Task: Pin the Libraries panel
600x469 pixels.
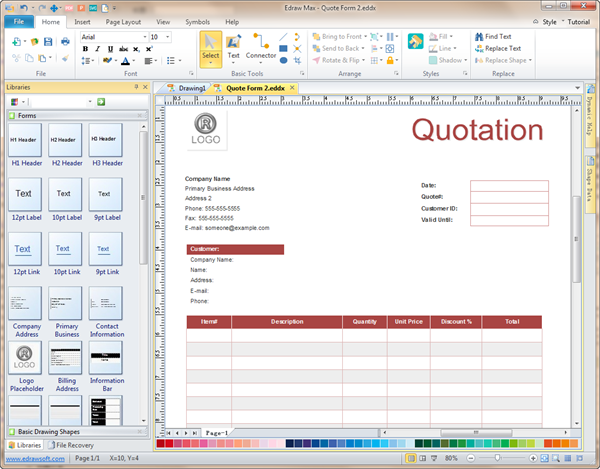Action: pyautogui.click(x=136, y=88)
